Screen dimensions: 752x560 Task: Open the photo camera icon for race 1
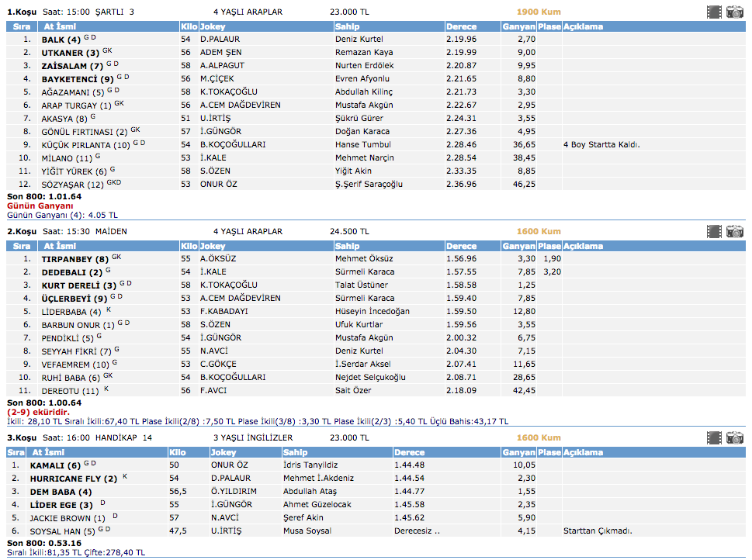click(734, 12)
